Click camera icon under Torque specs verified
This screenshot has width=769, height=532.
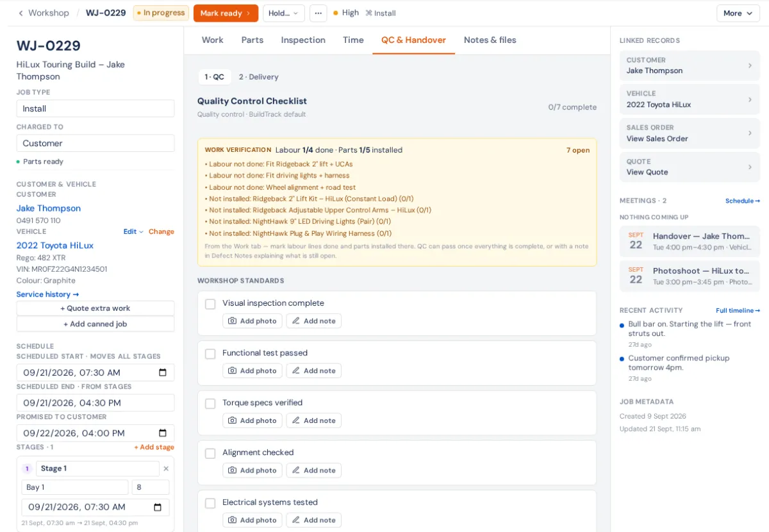[233, 420]
